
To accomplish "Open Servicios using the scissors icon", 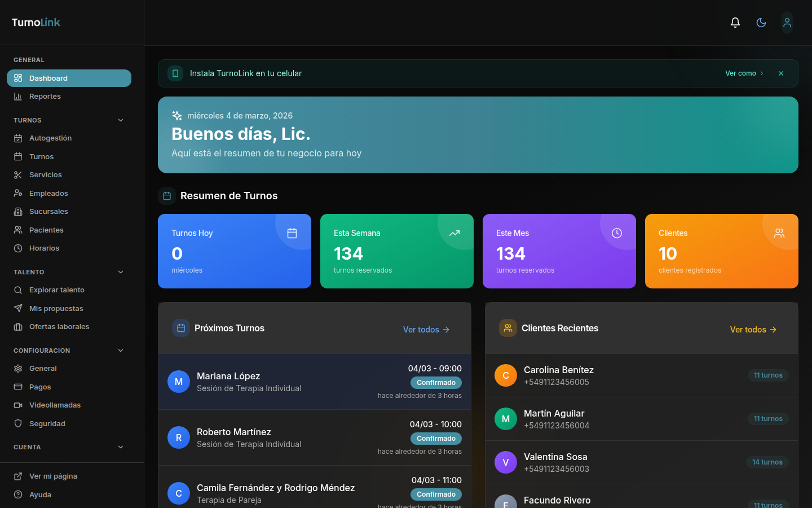I will (x=18, y=174).
